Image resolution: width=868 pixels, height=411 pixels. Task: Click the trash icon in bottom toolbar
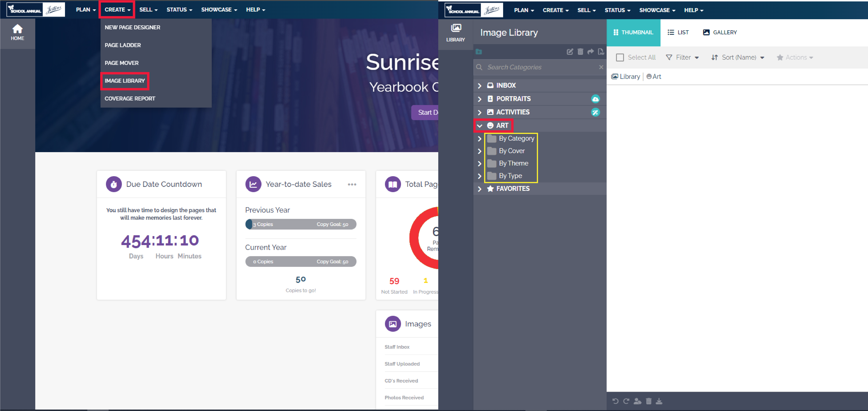pos(649,401)
